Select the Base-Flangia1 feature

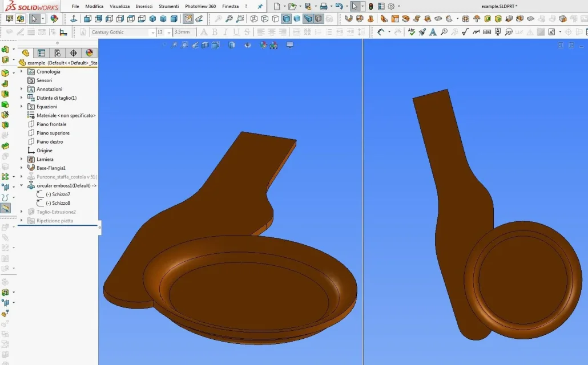(51, 168)
